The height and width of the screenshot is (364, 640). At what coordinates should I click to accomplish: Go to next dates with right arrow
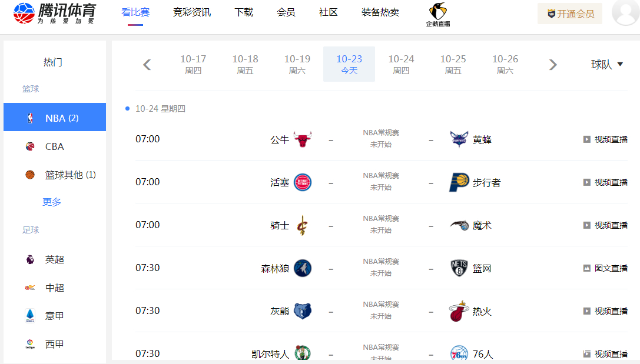(x=553, y=65)
